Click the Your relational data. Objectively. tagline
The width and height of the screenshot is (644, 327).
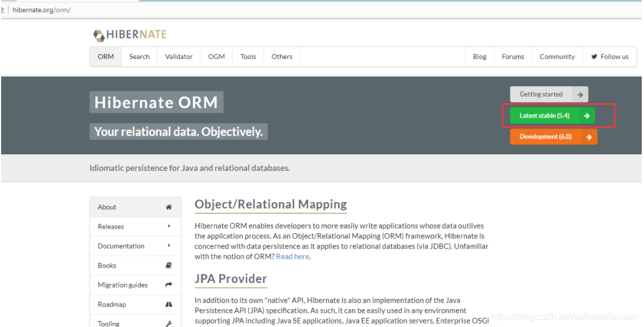pos(178,131)
